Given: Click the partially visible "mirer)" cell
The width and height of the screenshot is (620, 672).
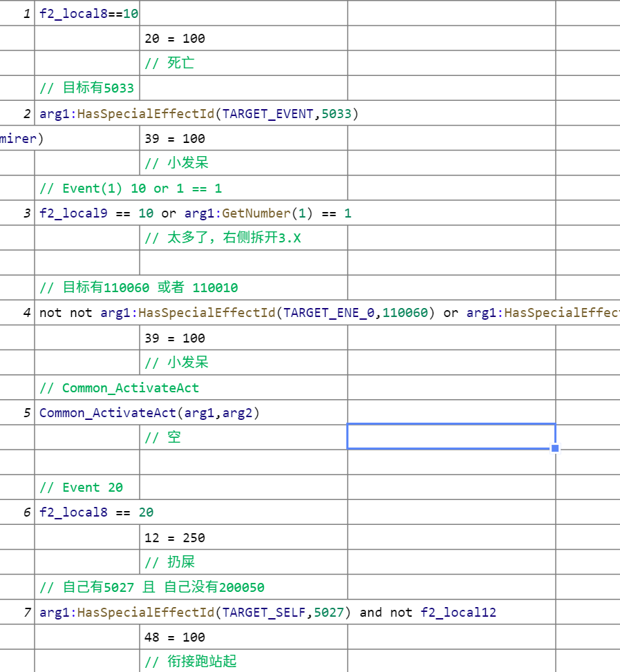Looking at the screenshot, I should 21,138.
